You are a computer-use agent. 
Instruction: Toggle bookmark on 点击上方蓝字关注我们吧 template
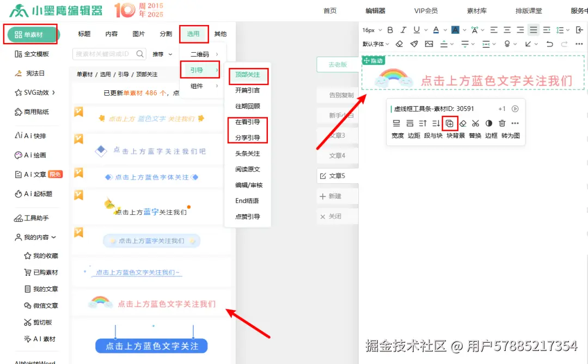pyautogui.click(x=78, y=139)
